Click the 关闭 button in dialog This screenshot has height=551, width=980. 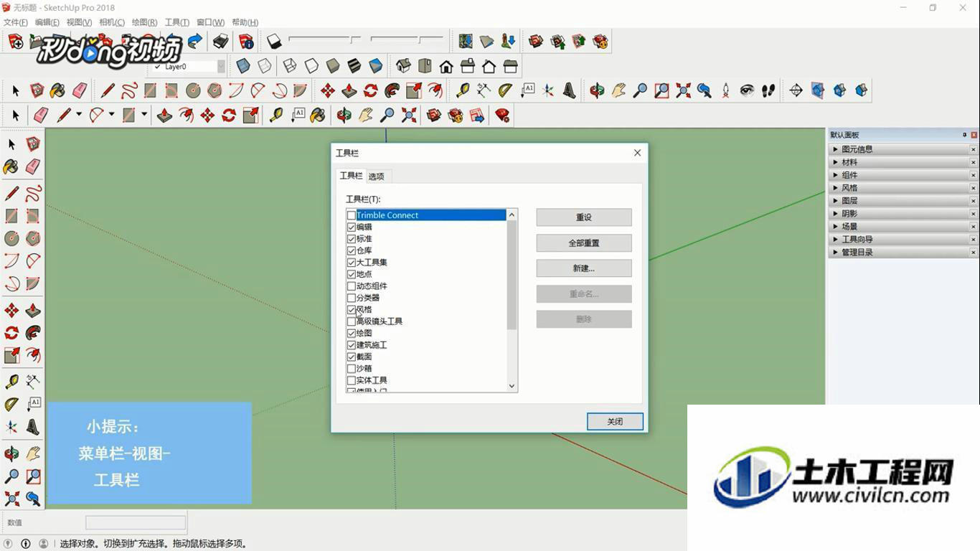pos(615,422)
